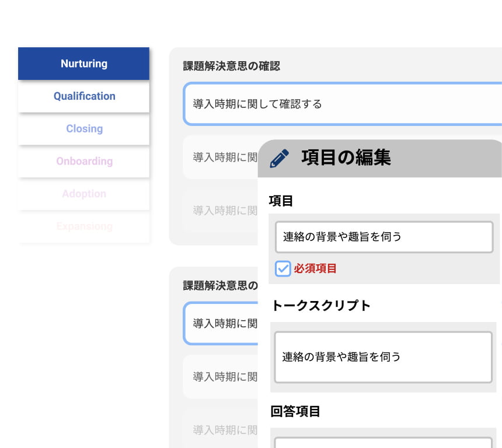
Task: Select the highlighted item in the second card
Action: pos(220,324)
